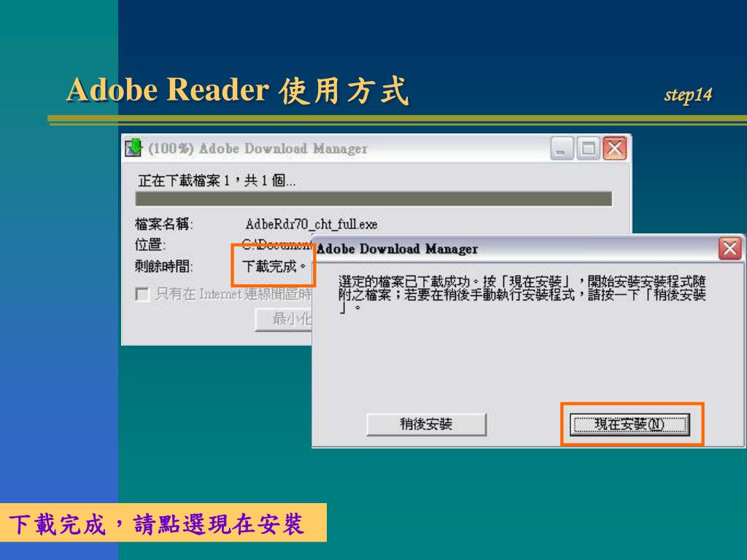Close the (100%) Adobe Download Manager window

click(x=614, y=149)
